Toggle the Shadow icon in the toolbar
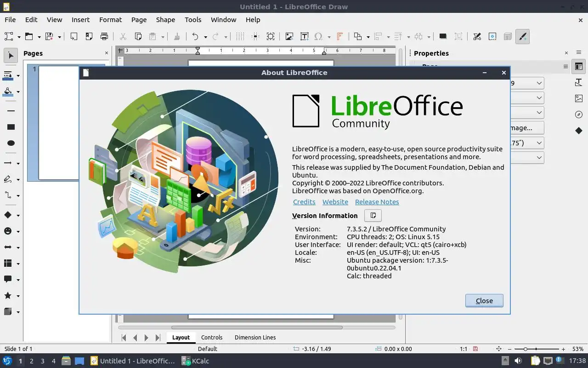Image resolution: width=588 pixels, height=368 pixels. click(443, 36)
